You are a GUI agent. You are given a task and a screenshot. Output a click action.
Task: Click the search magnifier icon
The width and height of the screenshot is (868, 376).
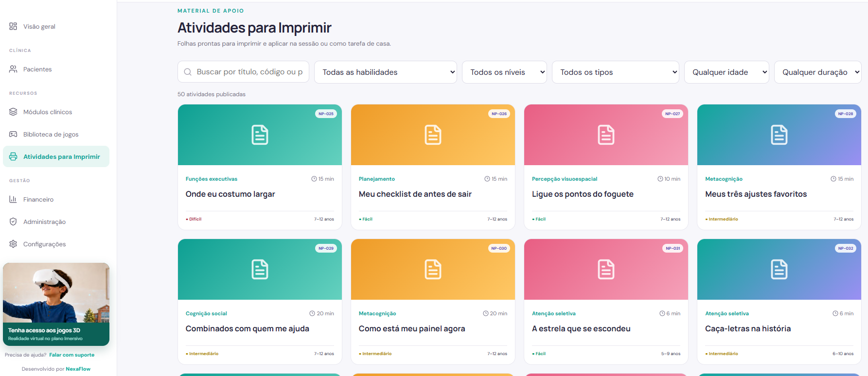(188, 72)
